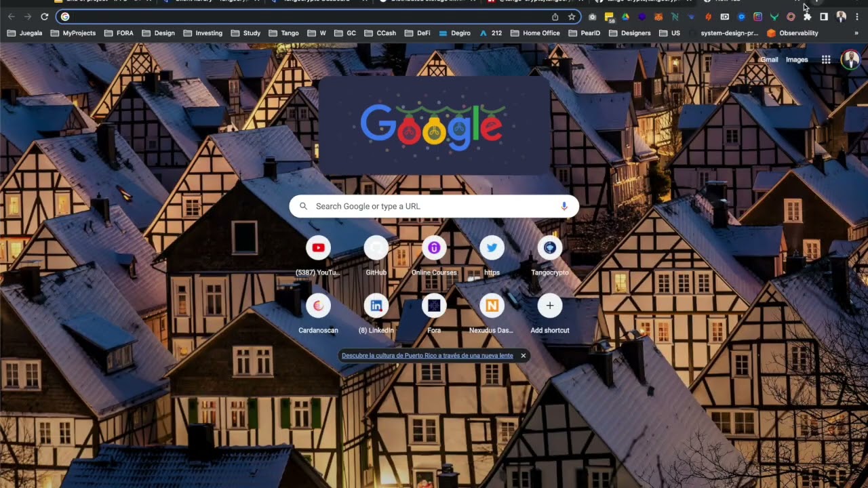Go back using the browser back arrow

[x=11, y=16]
